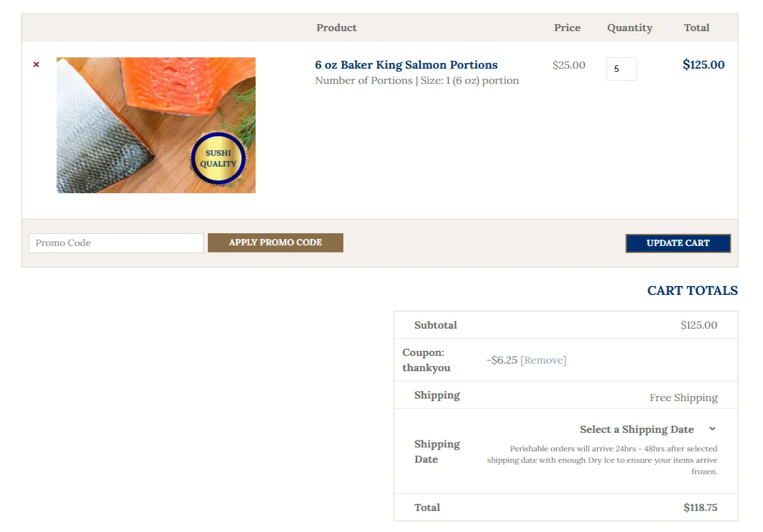
Task: Click the portion size description text
Action: point(417,81)
